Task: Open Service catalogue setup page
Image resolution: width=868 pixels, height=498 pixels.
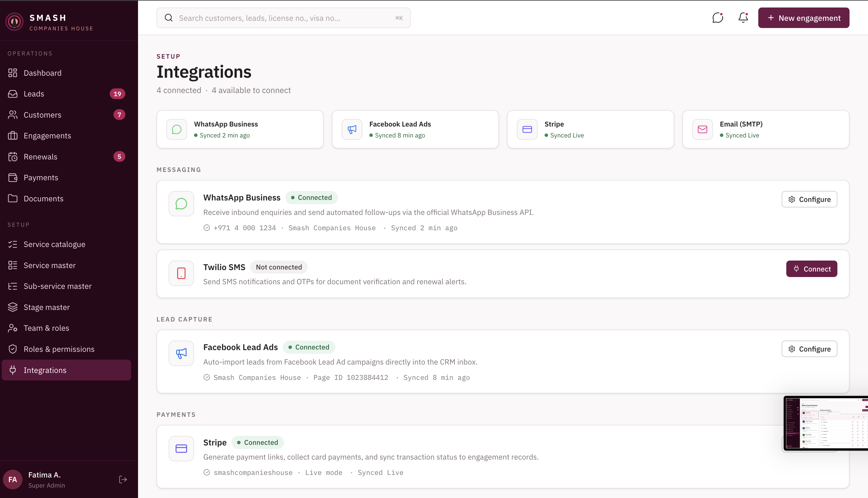Action: [x=66, y=244]
